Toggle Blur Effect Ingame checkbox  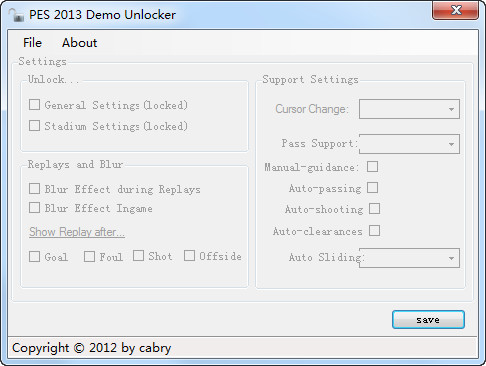click(35, 207)
